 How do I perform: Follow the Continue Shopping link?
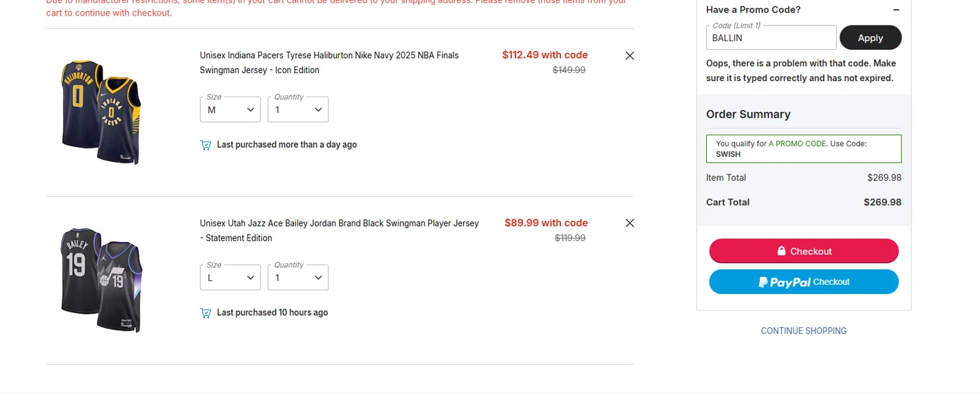[803, 331]
